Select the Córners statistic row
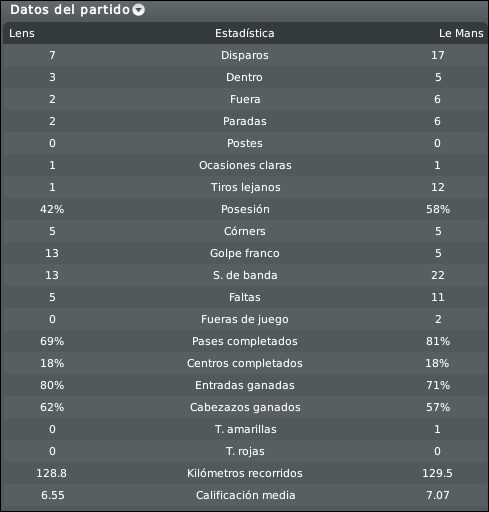Viewport: 489px width, 512px height. tap(245, 231)
